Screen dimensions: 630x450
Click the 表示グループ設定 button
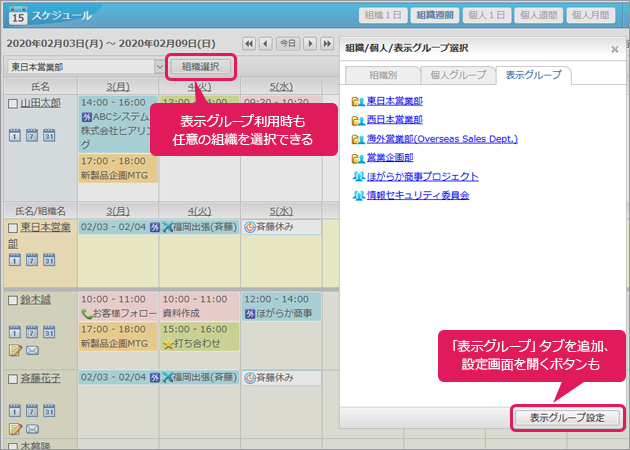[566, 416]
